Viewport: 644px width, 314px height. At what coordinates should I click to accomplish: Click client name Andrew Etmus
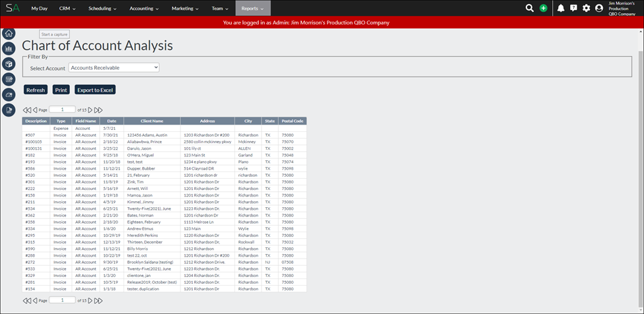coord(139,228)
